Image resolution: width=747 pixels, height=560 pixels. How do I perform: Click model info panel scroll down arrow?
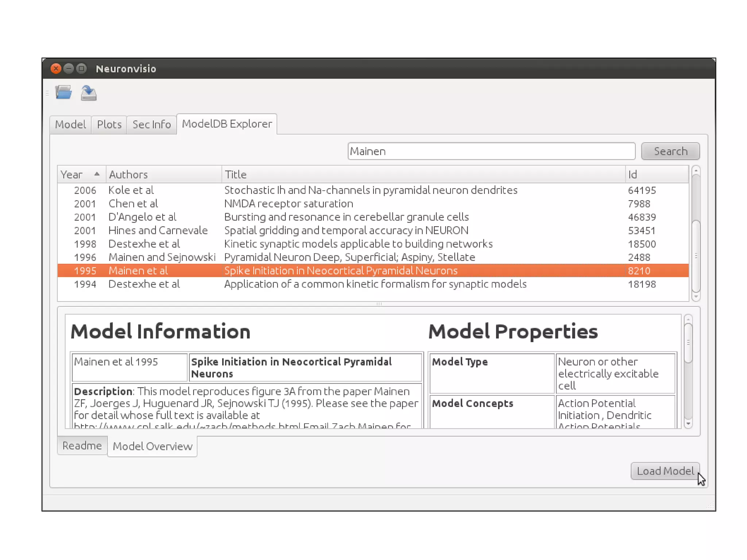click(x=688, y=424)
